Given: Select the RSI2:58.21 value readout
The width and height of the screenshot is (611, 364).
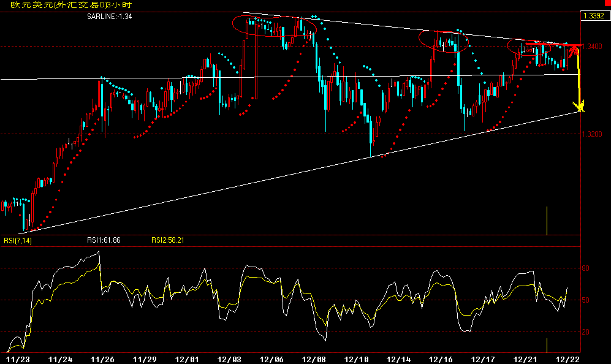Looking at the screenshot, I should pos(168,240).
